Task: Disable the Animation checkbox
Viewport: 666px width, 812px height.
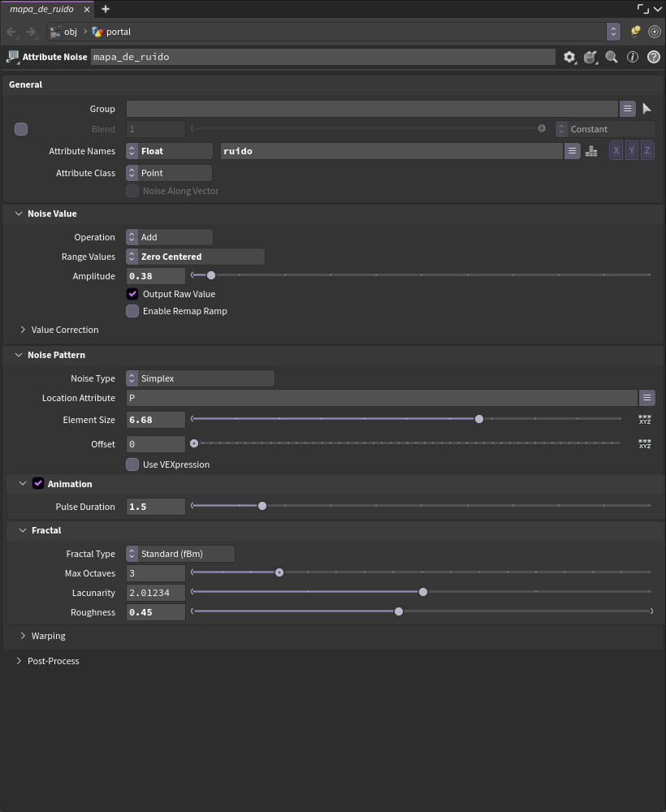Action: point(38,484)
